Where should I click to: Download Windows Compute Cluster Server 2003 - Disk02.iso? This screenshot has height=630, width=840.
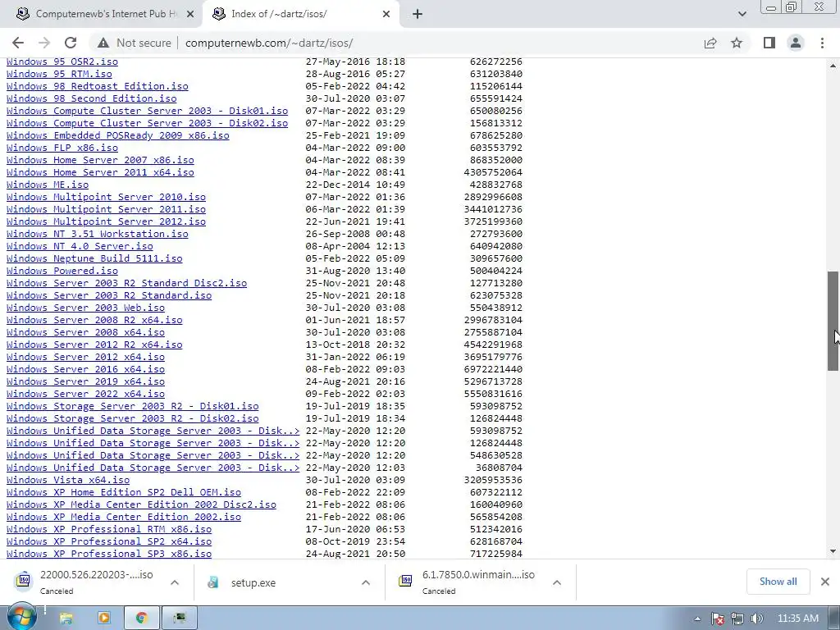tap(148, 123)
